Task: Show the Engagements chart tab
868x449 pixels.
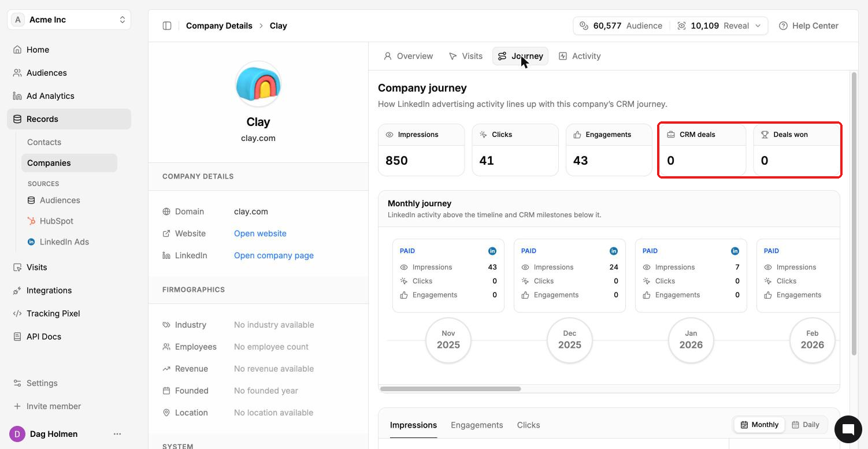Action: [477, 425]
